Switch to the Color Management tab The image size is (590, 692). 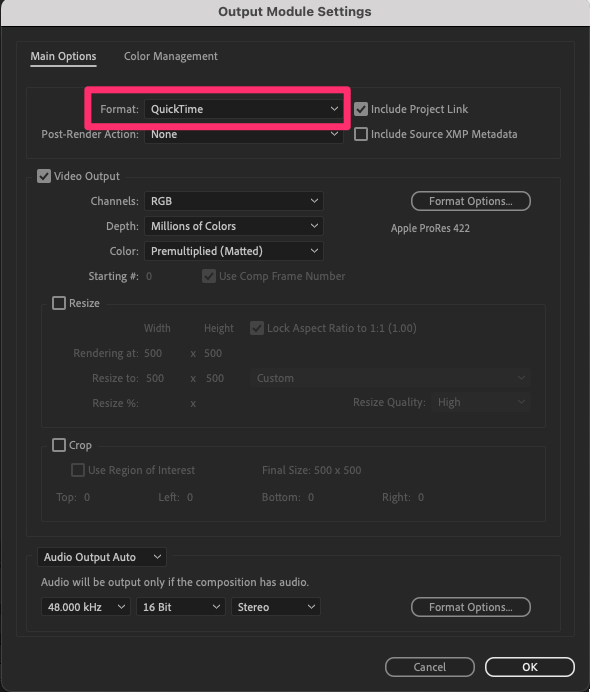point(170,56)
